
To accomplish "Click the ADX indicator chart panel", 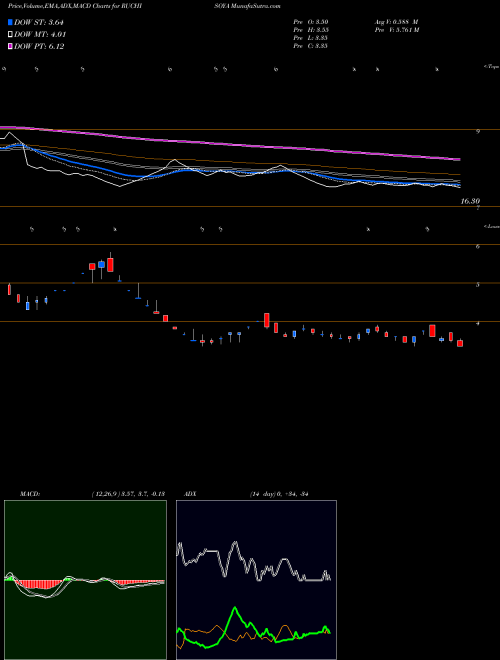I will click(256, 580).
